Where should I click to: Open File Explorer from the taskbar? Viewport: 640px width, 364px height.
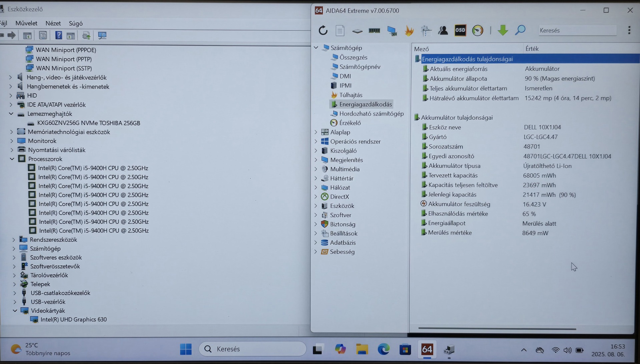click(x=362, y=349)
